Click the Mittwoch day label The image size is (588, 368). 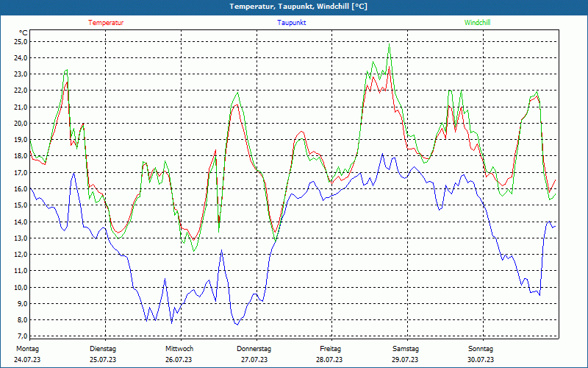coord(179,349)
